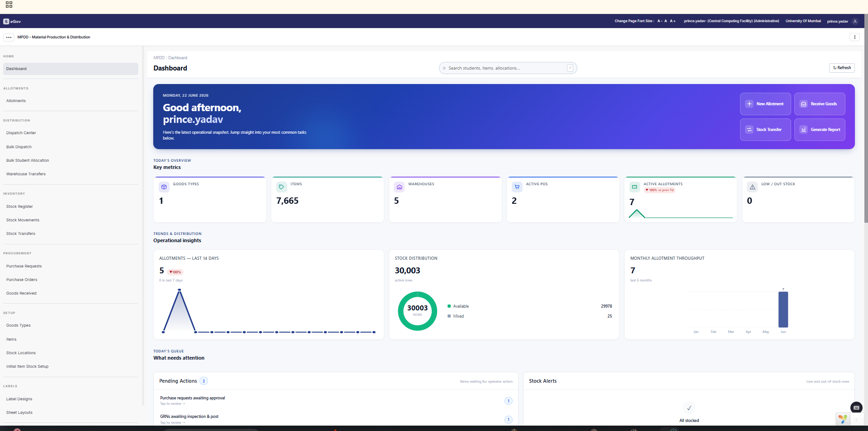Open Bulk Dispatch in the sidebar
Screen dimensions: 868x431
click(71, 147)
